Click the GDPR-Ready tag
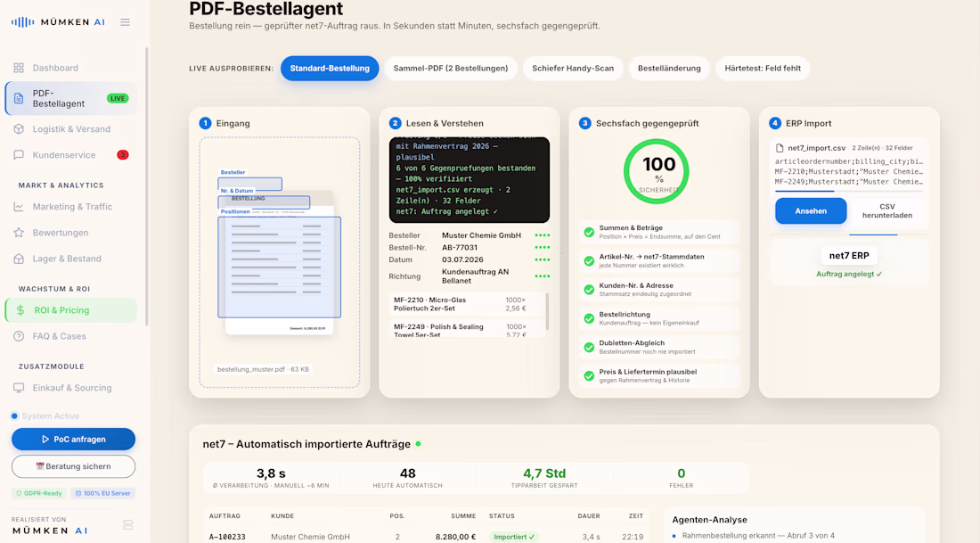Image resolution: width=980 pixels, height=543 pixels. point(38,493)
